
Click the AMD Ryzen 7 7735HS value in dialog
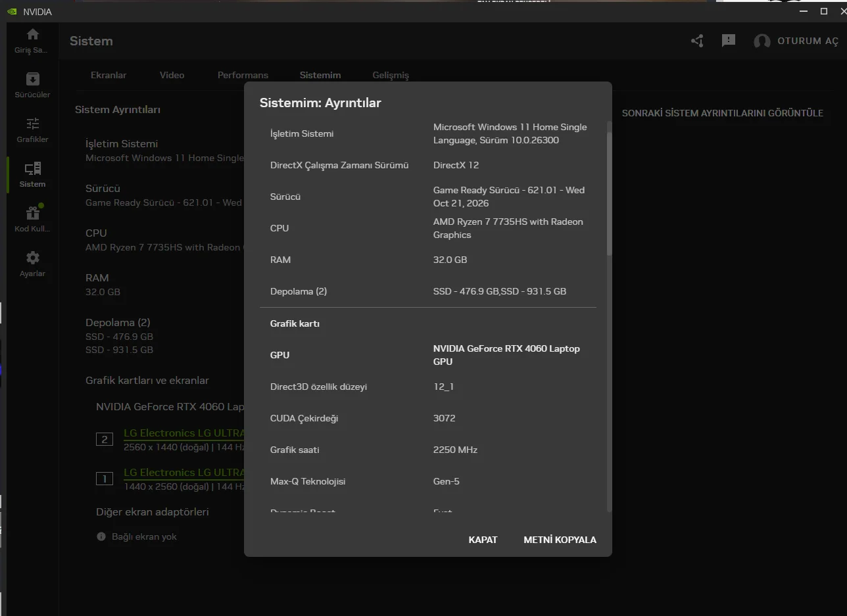pos(508,228)
